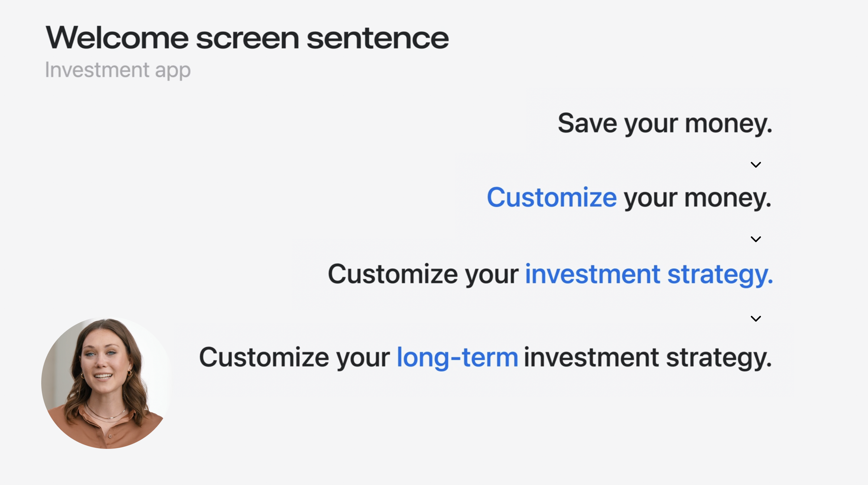The width and height of the screenshot is (868, 485).
Task: Click chevron above the long-term strategy sentence
Action: [756, 319]
